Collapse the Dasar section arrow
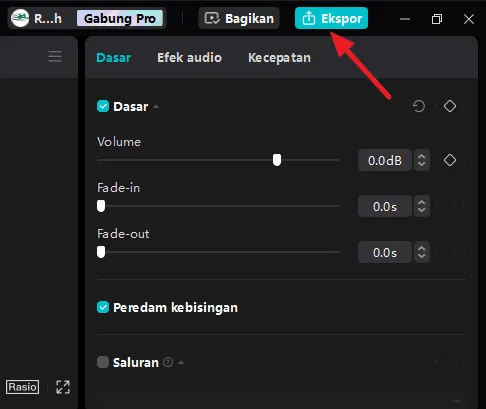The image size is (486, 409). tap(156, 107)
